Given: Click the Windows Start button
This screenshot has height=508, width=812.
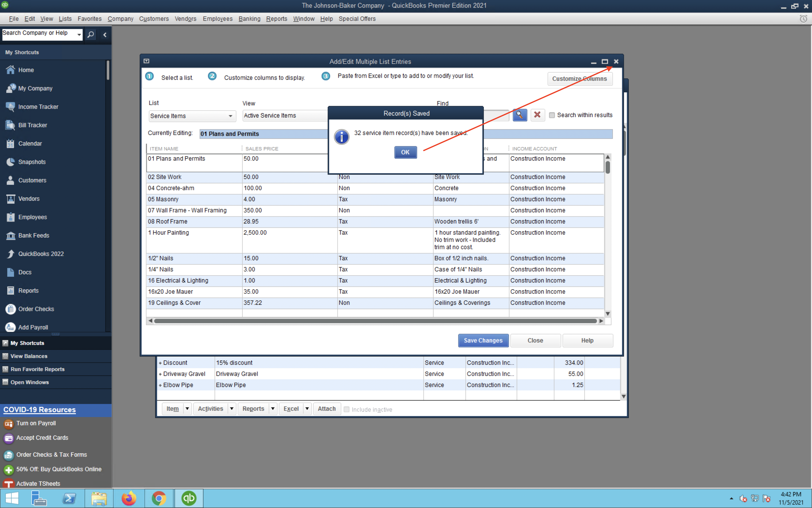Looking at the screenshot, I should point(12,498).
